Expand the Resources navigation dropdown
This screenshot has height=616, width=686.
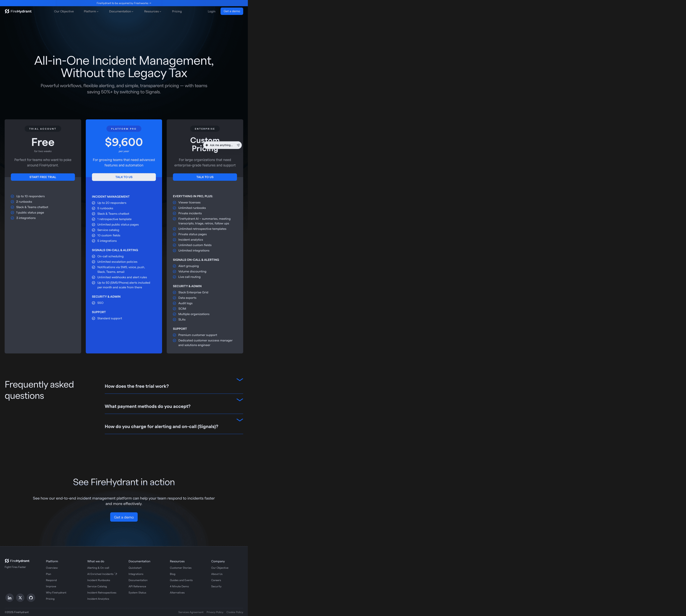tap(153, 11)
